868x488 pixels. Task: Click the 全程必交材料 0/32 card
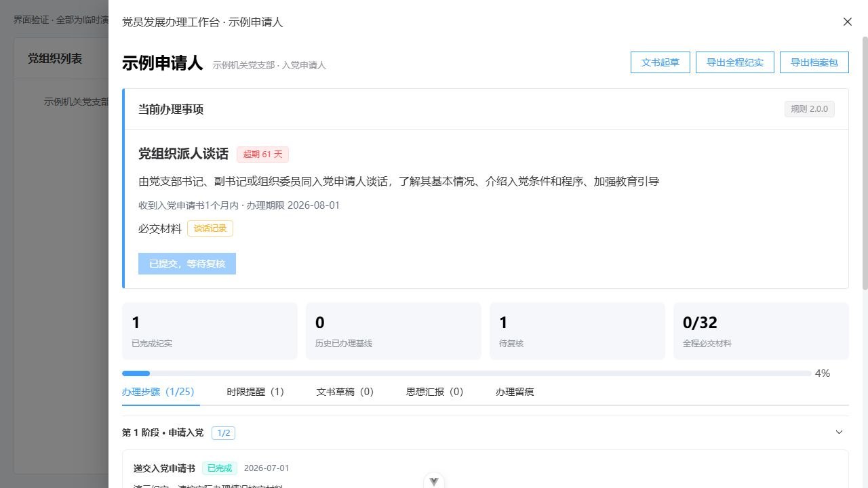click(761, 331)
